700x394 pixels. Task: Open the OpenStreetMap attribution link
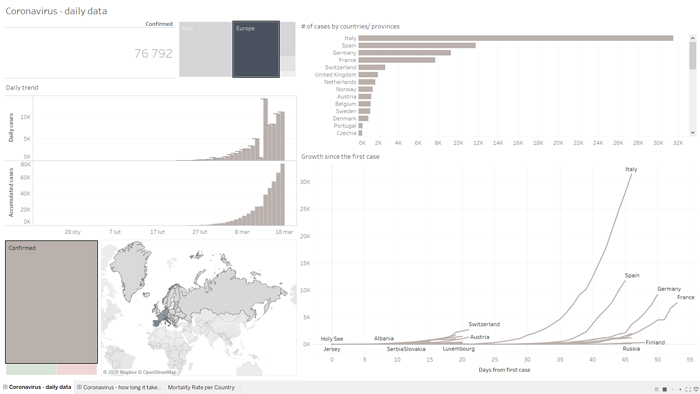[159, 372]
